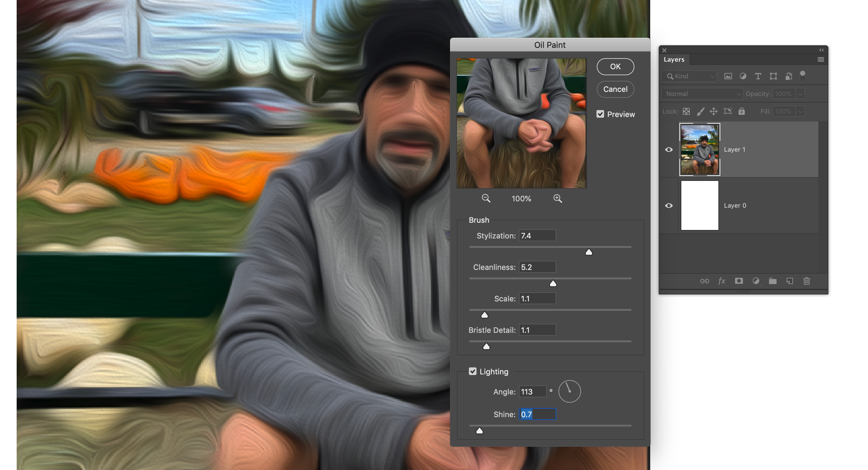This screenshot has width=868, height=470.
Task: Click the Stylization slider handle
Action: pyautogui.click(x=589, y=252)
